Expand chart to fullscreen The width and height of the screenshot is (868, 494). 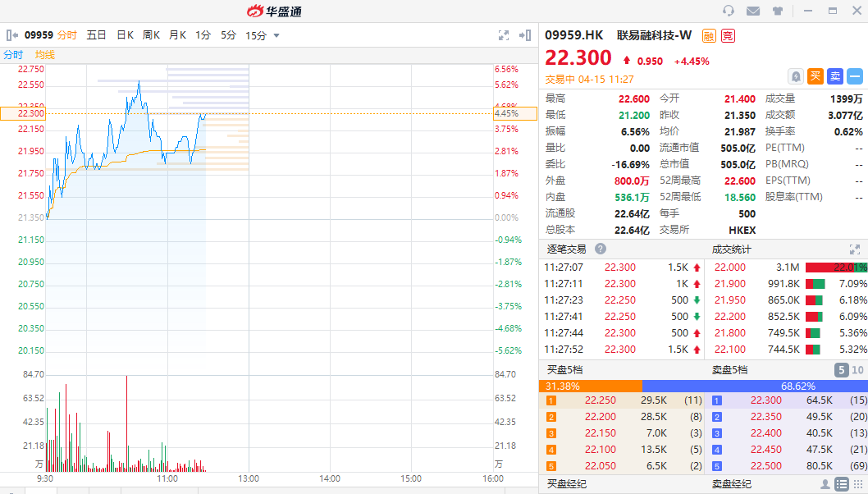(x=504, y=35)
